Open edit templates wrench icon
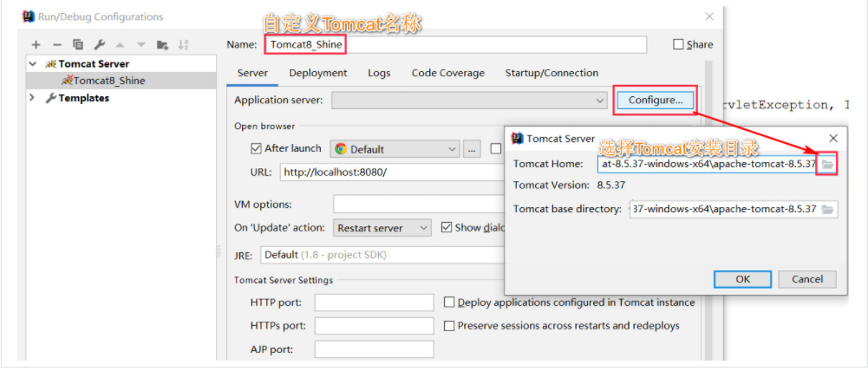The height and width of the screenshot is (371, 868). pos(99,45)
